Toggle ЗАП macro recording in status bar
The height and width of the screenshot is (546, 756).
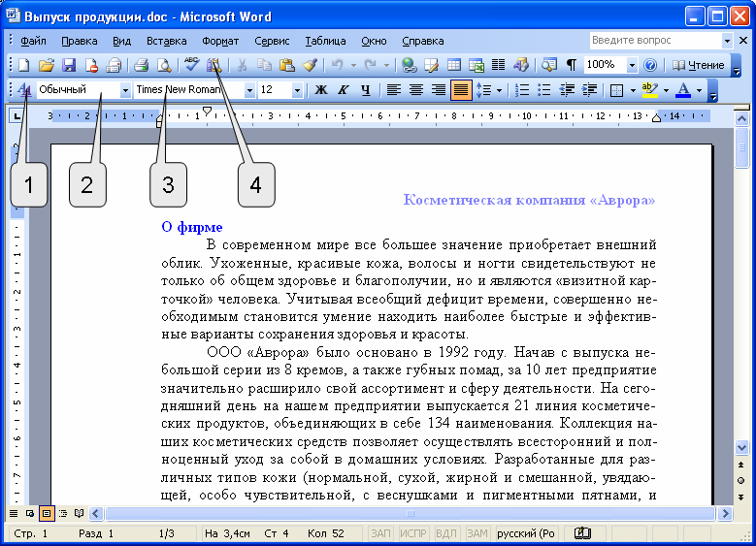pos(380,533)
